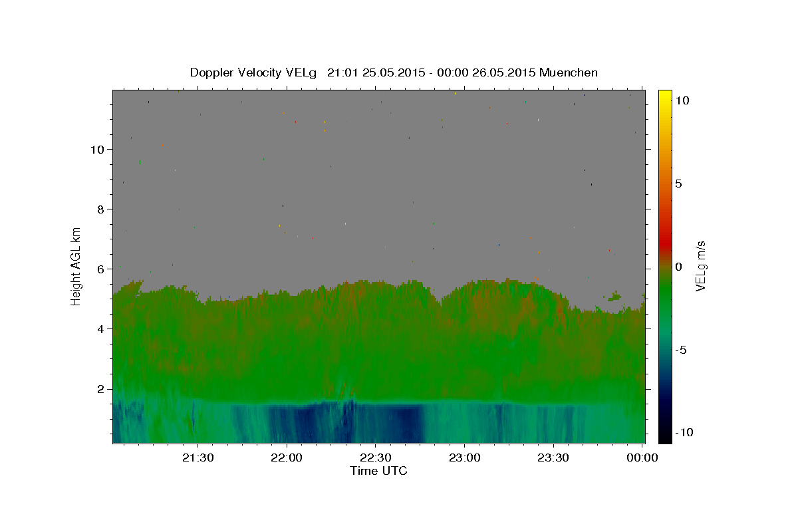
Task: Click the 23:00 time tick label
Action: pyautogui.click(x=464, y=458)
